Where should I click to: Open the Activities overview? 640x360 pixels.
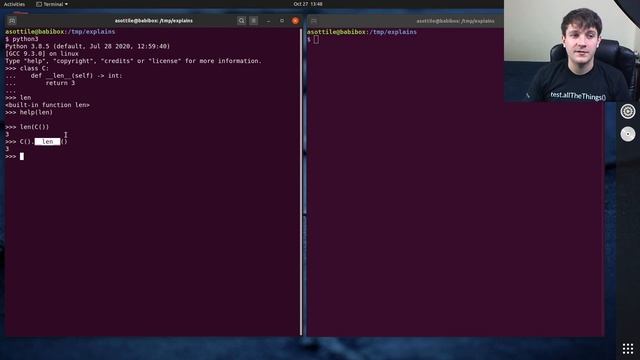[14, 4]
